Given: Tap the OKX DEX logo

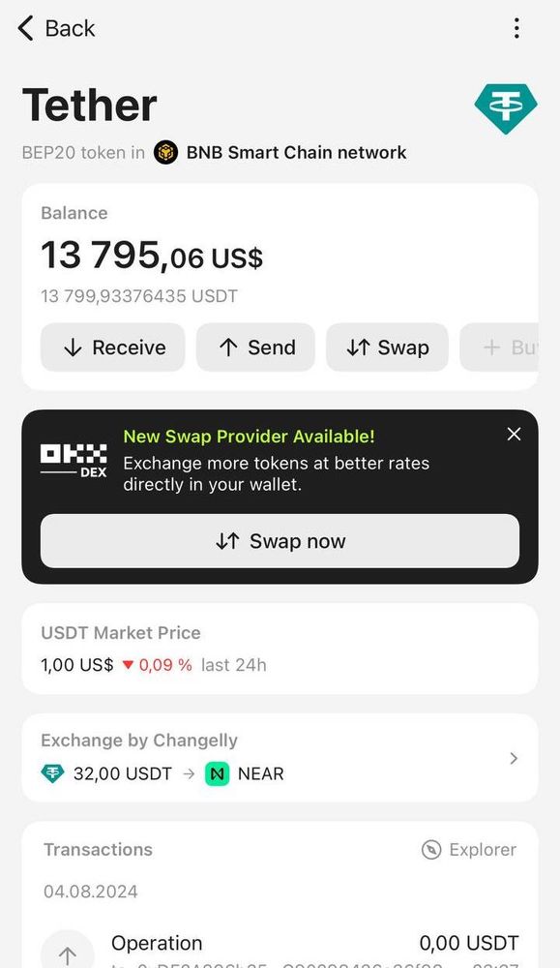Looking at the screenshot, I should 74,461.
